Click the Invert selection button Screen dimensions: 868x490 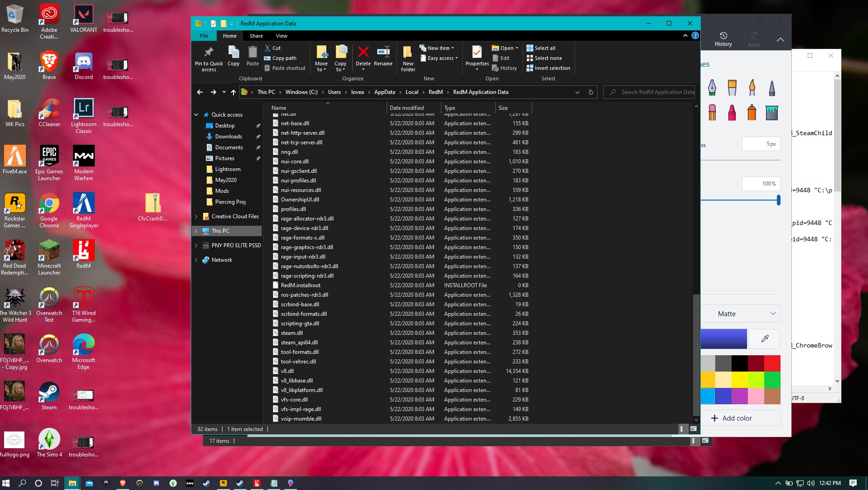548,68
